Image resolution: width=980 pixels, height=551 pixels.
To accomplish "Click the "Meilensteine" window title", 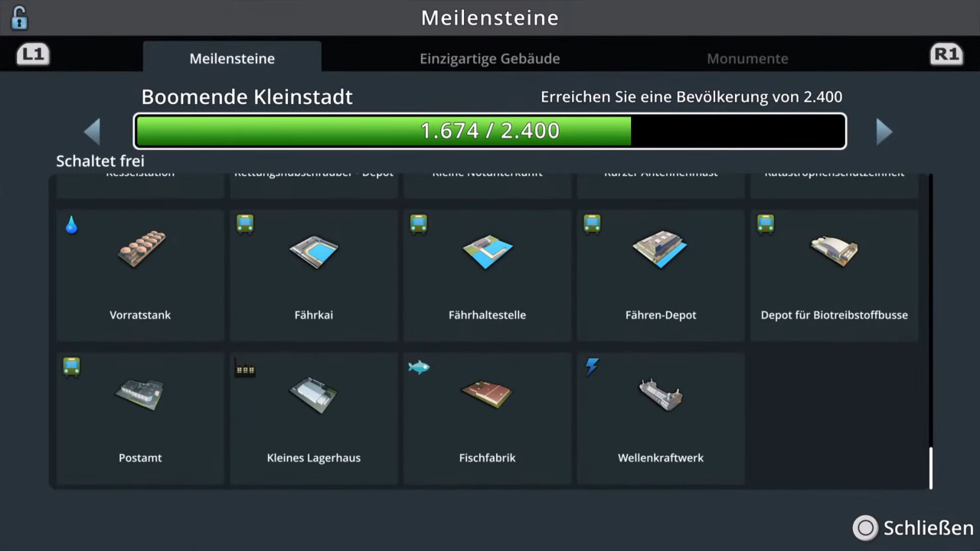I will point(490,18).
